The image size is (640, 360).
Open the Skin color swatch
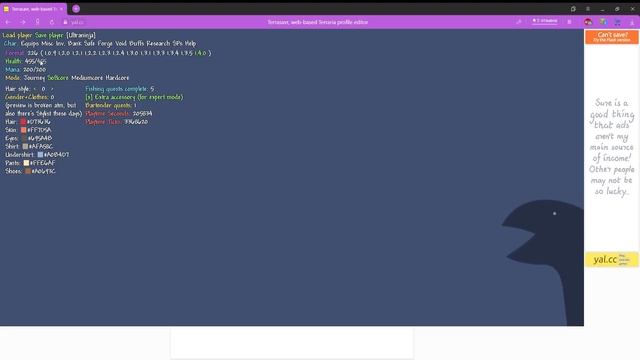click(x=24, y=130)
